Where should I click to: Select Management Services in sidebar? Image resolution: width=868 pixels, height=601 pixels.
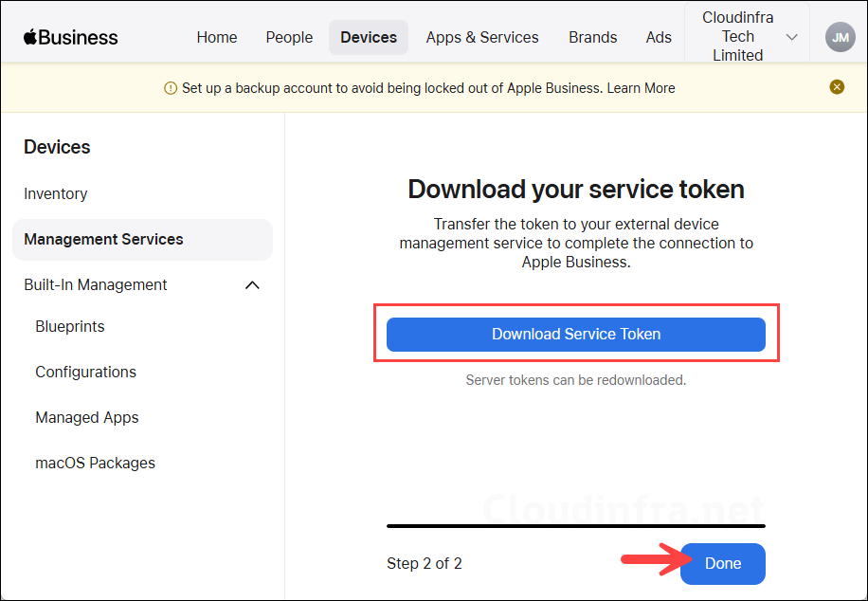coord(142,239)
